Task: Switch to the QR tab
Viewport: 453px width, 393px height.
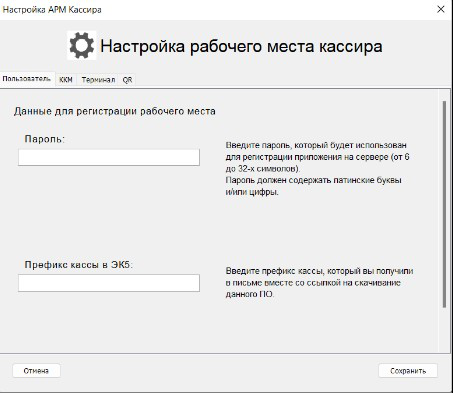Action: [x=127, y=80]
